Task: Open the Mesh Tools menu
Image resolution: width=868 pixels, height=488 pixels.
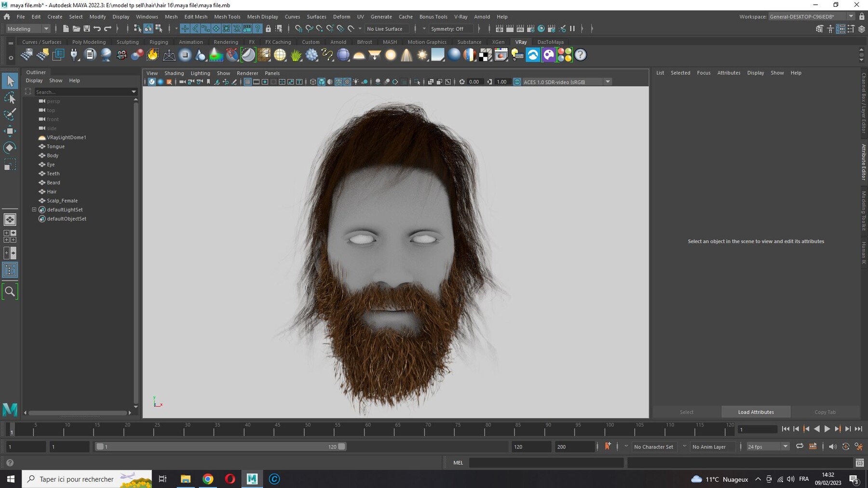Action: coord(227,16)
